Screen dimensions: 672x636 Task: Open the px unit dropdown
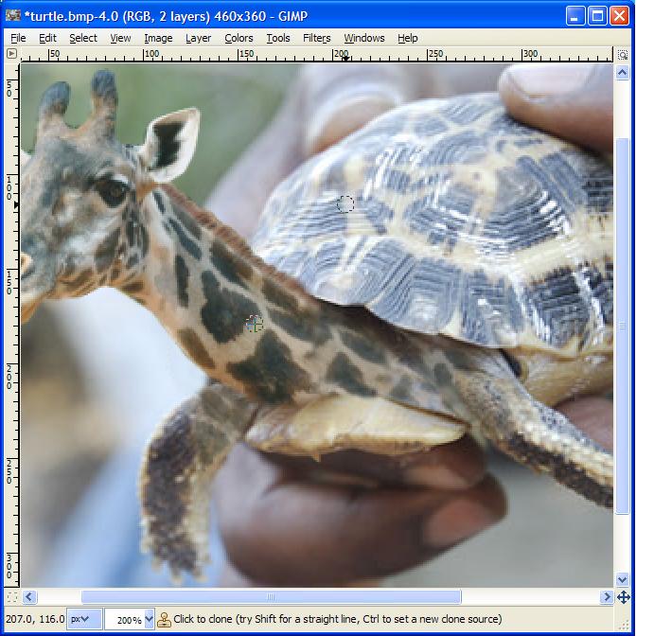click(x=84, y=620)
